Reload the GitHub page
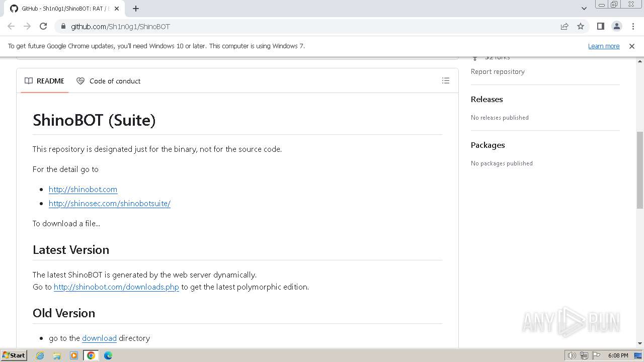This screenshot has width=644, height=362. click(43, 26)
